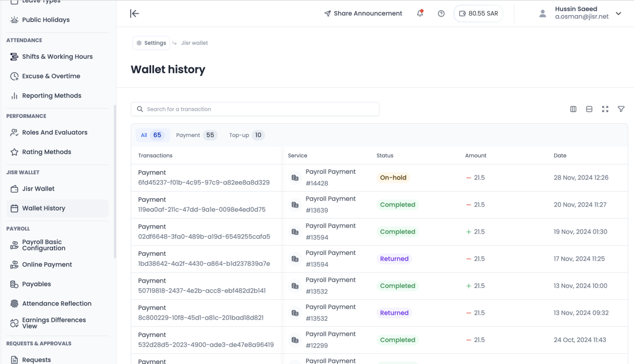Open the filter funnel icon

621,109
